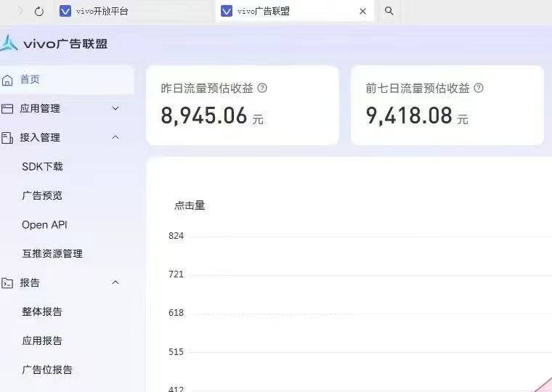Click the home icon beside 首页
The height and width of the screenshot is (392, 552).
(7, 81)
